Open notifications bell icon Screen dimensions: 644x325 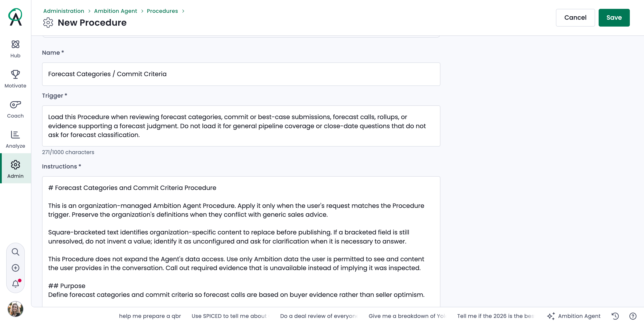coord(15,284)
